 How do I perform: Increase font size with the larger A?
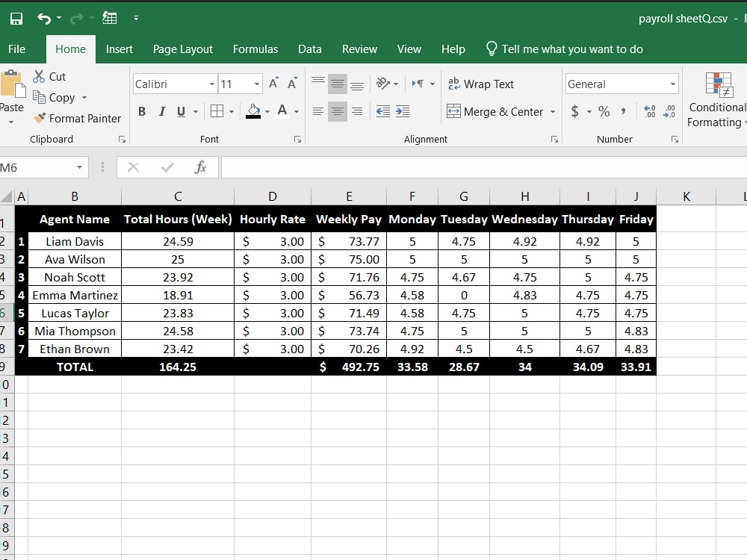click(x=274, y=84)
